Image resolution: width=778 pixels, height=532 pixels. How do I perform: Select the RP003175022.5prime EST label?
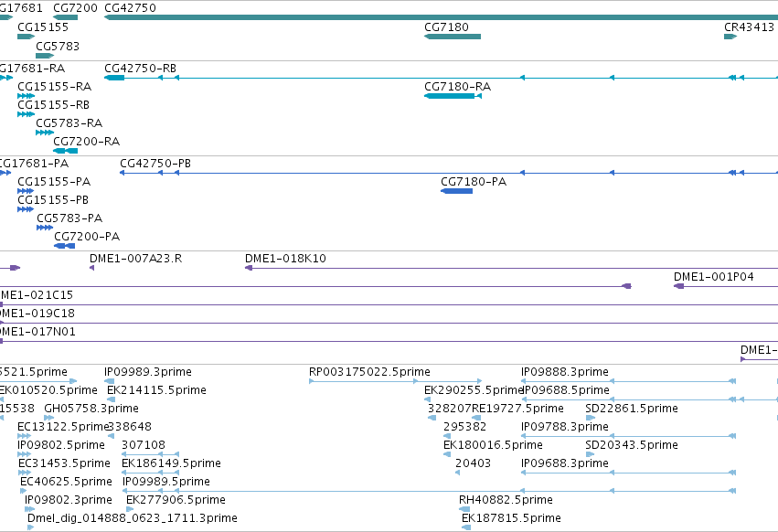tap(369, 372)
